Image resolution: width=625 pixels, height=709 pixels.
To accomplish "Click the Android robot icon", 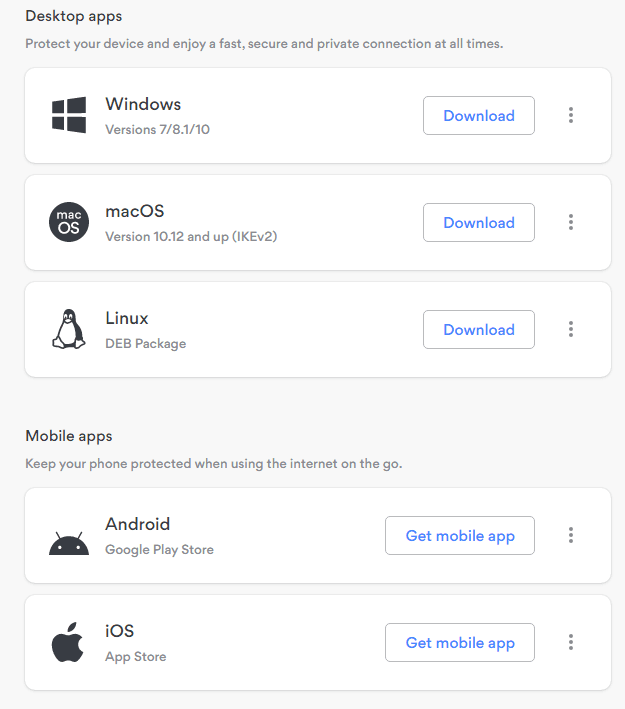I will [x=69, y=543].
